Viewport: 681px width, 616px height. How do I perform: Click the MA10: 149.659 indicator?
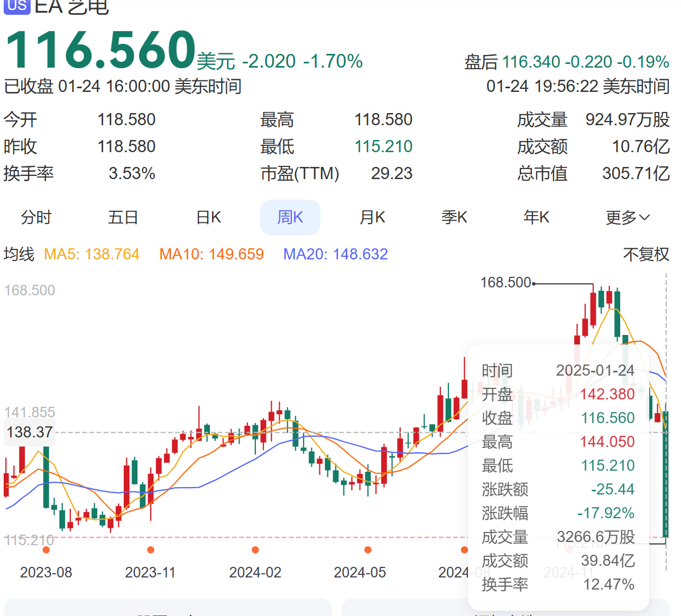[211, 254]
